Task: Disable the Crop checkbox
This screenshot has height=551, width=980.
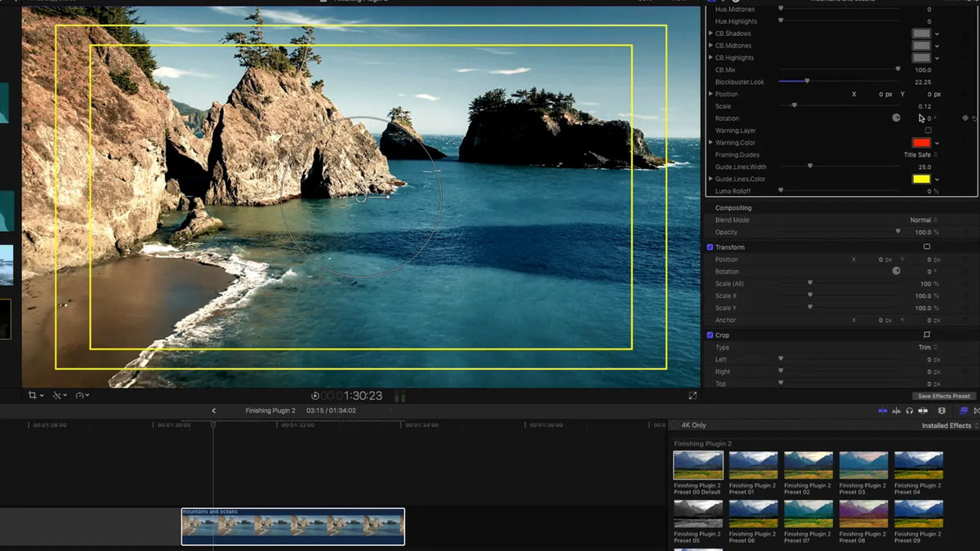Action: pos(710,335)
